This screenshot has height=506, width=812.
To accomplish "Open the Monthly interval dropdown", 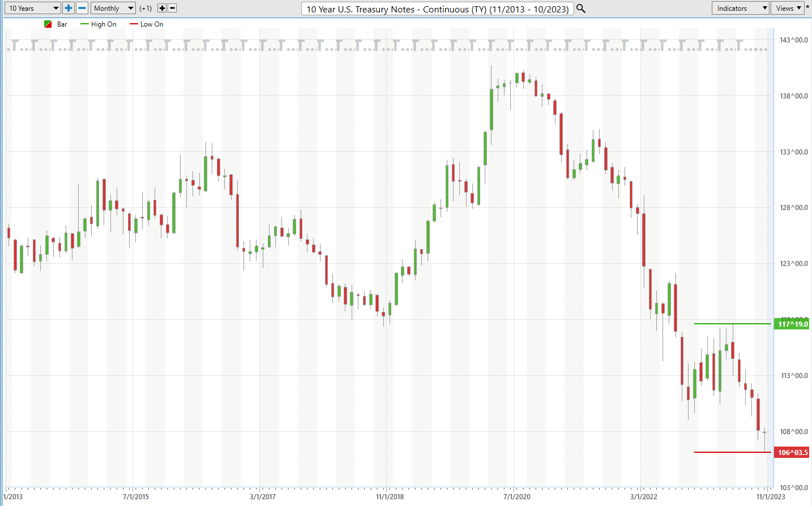I will 113,8.
